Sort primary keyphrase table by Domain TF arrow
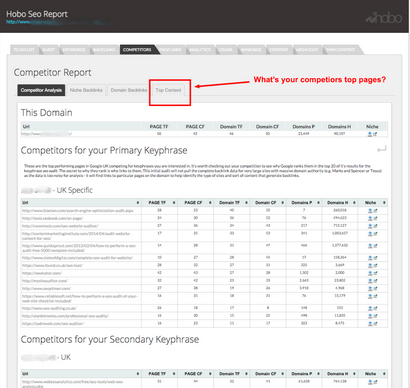Screen dimensions: 410x388 [247, 203]
